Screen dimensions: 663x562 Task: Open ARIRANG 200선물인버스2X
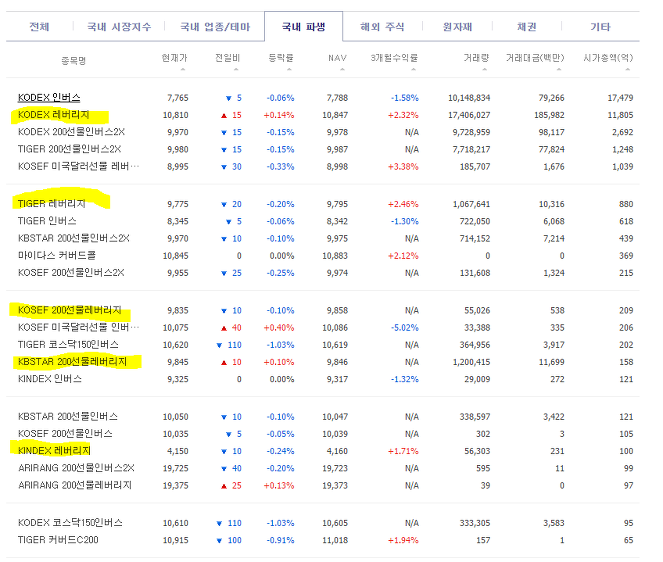coord(76,468)
